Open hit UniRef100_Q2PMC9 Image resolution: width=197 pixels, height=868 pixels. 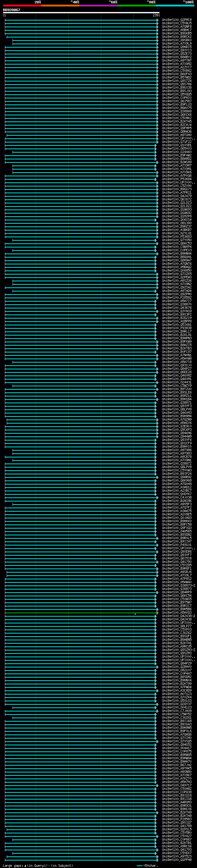click(177, 20)
